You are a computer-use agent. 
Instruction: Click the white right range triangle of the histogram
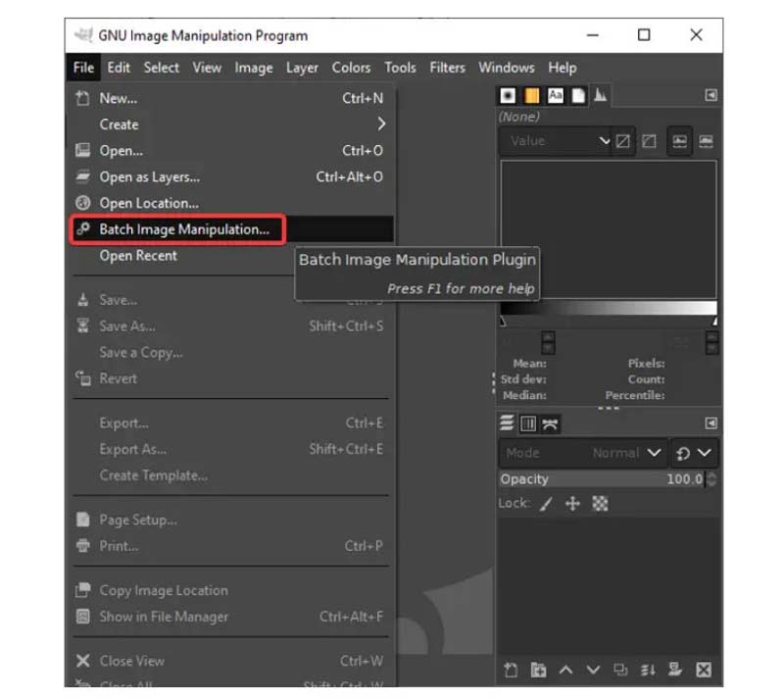(714, 321)
